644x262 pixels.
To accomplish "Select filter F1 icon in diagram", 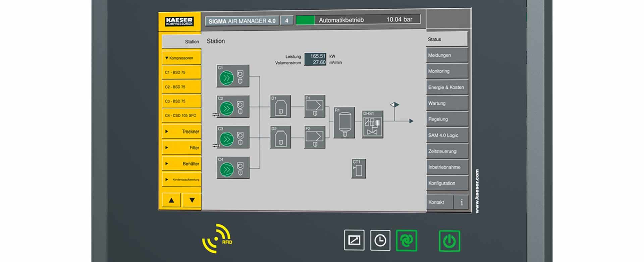I will 315,106.
